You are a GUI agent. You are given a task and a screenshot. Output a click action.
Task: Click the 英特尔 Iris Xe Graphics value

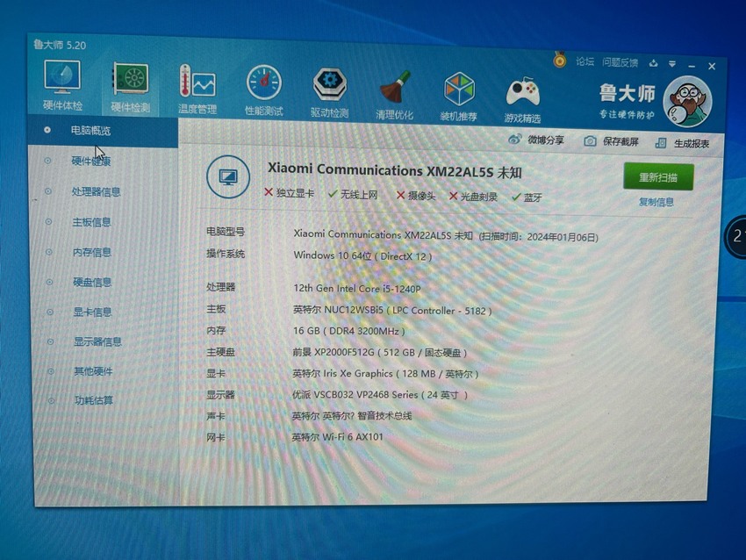[385, 374]
